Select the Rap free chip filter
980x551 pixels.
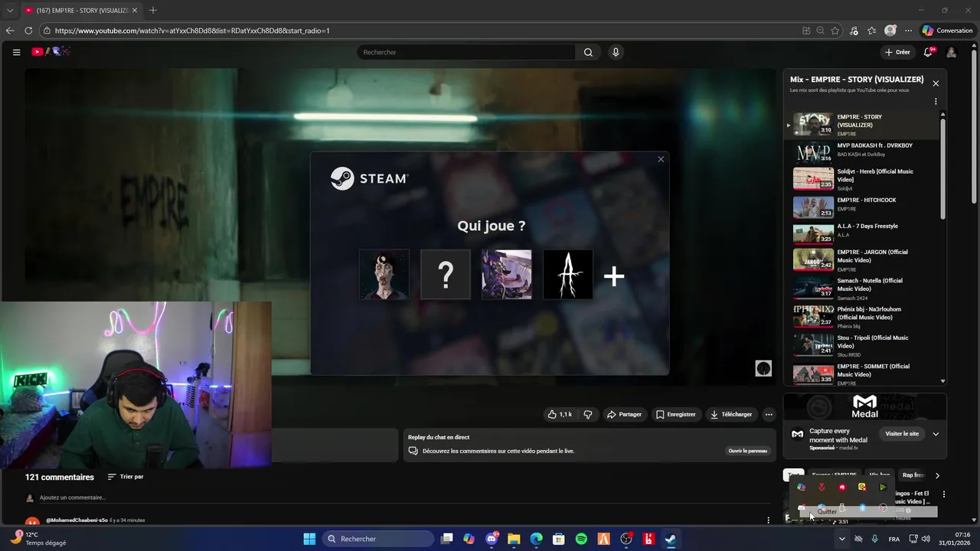(x=913, y=475)
